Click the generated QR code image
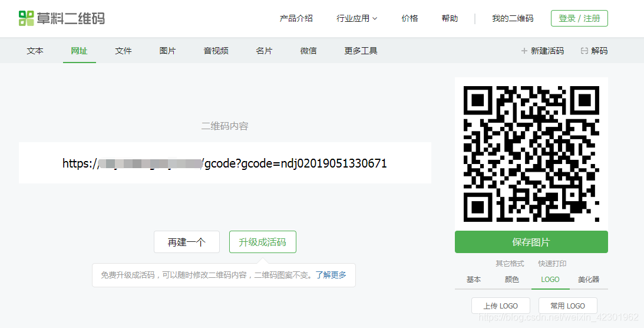Viewport: 644px width, 328px height. (x=531, y=154)
